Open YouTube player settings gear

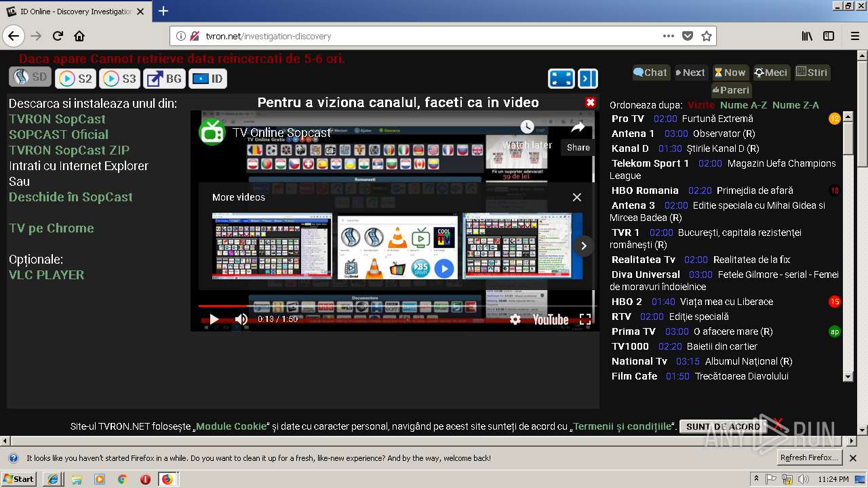(x=515, y=319)
